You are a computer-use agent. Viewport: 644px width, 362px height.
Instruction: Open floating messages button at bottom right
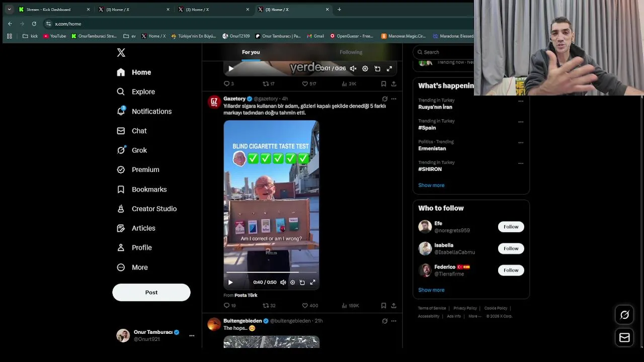[624, 338]
